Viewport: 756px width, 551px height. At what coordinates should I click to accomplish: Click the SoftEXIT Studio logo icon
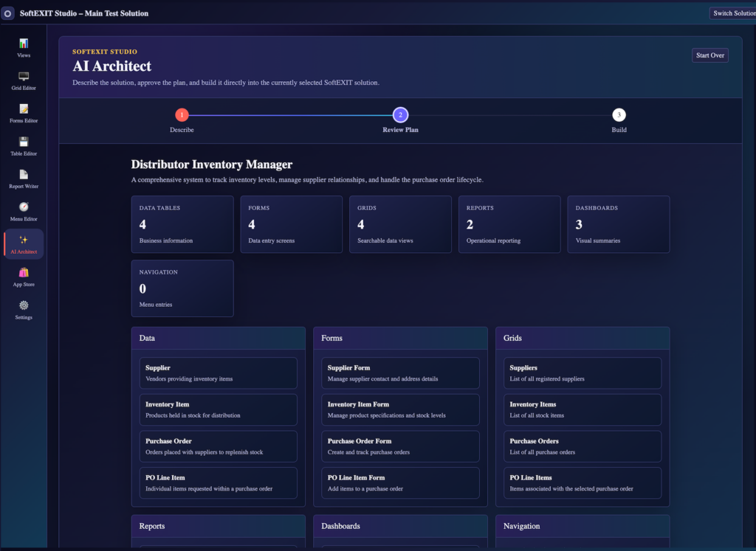tap(7, 13)
